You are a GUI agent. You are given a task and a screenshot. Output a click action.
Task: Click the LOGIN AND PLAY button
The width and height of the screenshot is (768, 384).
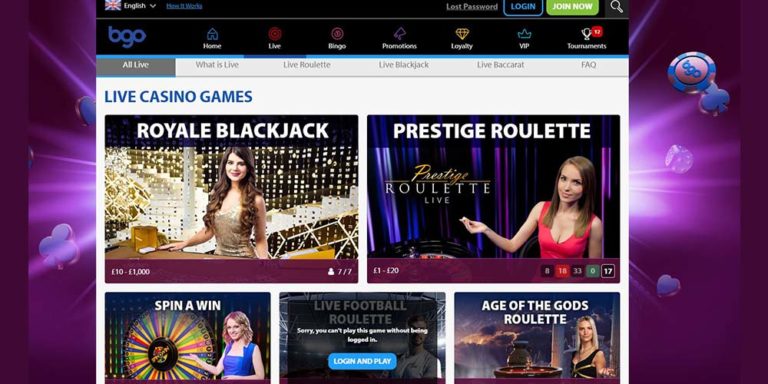(362, 361)
